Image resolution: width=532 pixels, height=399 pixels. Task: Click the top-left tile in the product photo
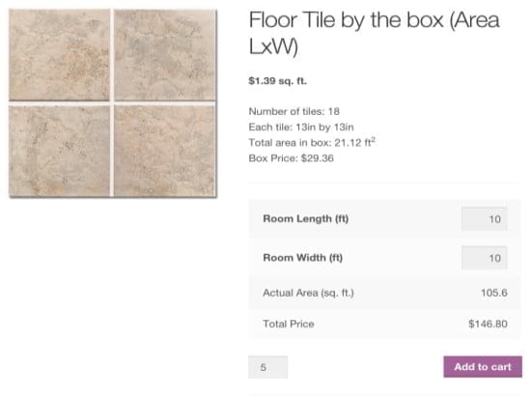59,55
